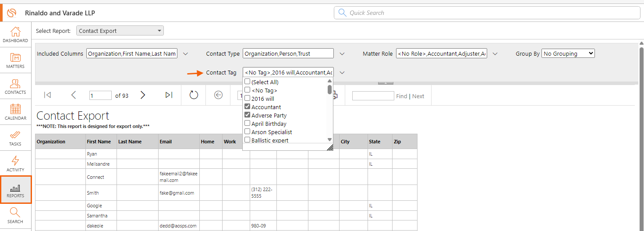
Task: Open the Dashboard from the sidebar
Action: coord(15,35)
